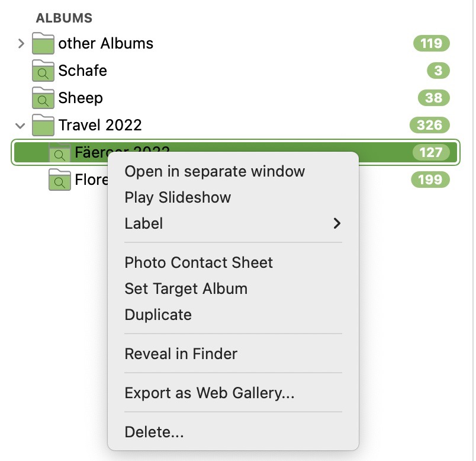This screenshot has height=461, width=476.
Task: Click the 326 count badge for Travel 2022
Action: pyautogui.click(x=429, y=125)
